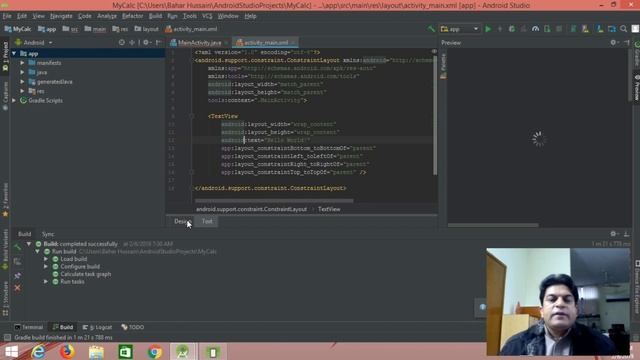
Task: Open the Build menu
Action: (155, 16)
